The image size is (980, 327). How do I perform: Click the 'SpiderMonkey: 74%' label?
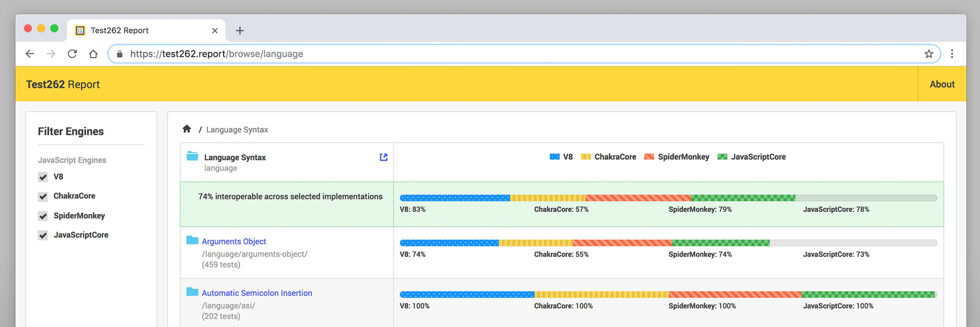tap(700, 254)
